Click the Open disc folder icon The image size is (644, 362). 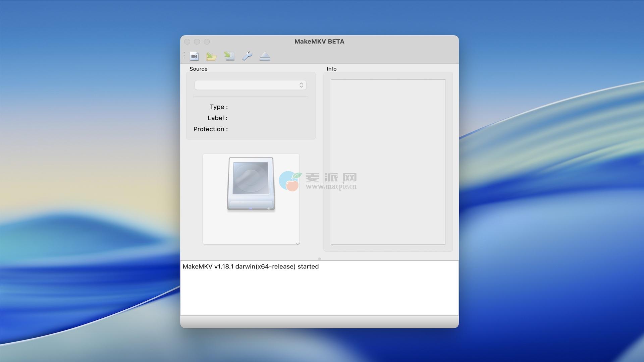[211, 56]
